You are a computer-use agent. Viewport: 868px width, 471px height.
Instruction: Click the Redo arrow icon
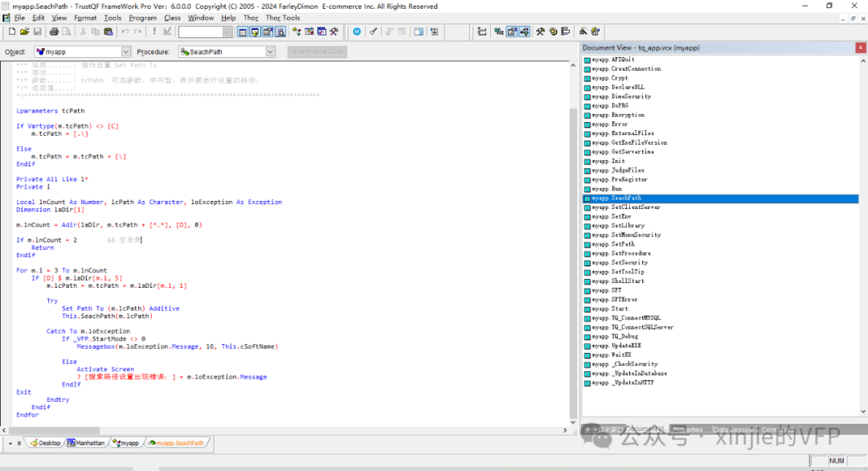click(138, 32)
